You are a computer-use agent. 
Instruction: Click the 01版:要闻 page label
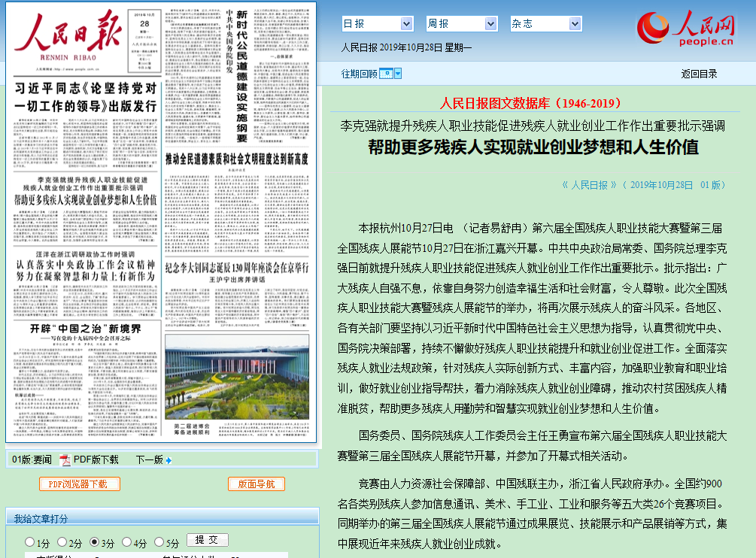tap(32, 459)
